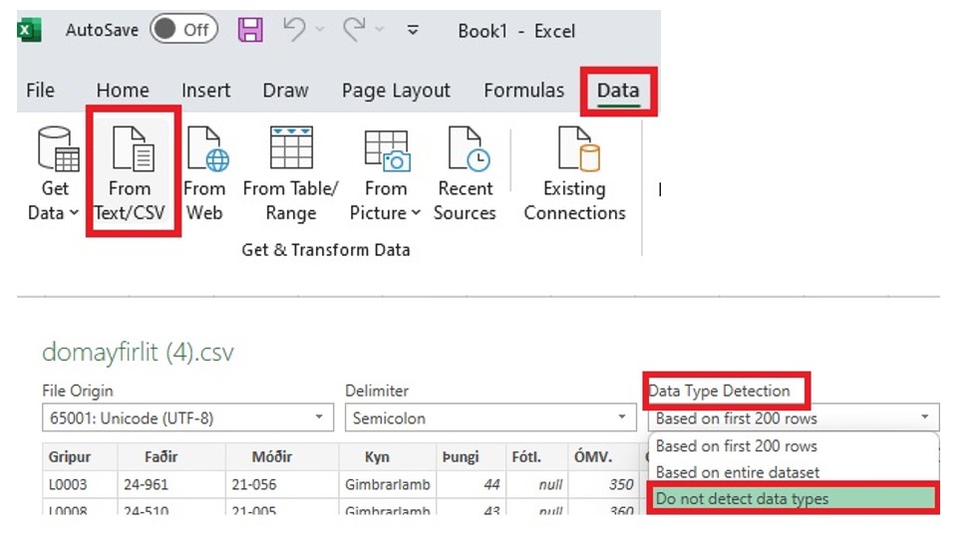Click the Redo arrow icon
The height and width of the screenshot is (543, 980).
coord(354,29)
